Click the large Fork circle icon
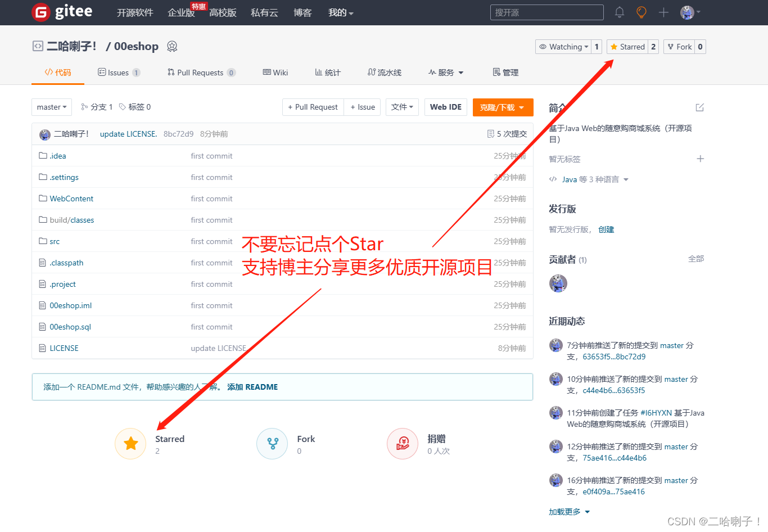Screen dimensions: 768x532 [x=272, y=444]
